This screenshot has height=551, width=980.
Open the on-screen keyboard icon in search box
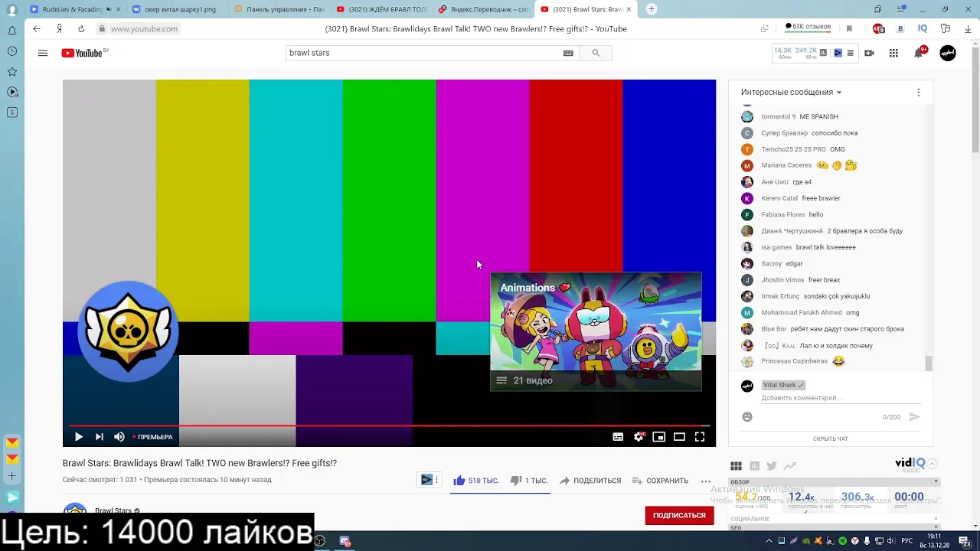pyautogui.click(x=568, y=53)
